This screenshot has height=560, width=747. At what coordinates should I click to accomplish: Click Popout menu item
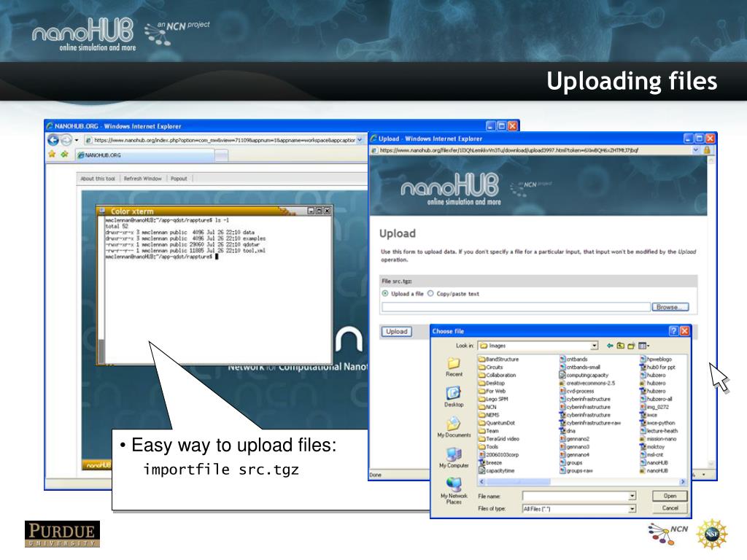(179, 179)
